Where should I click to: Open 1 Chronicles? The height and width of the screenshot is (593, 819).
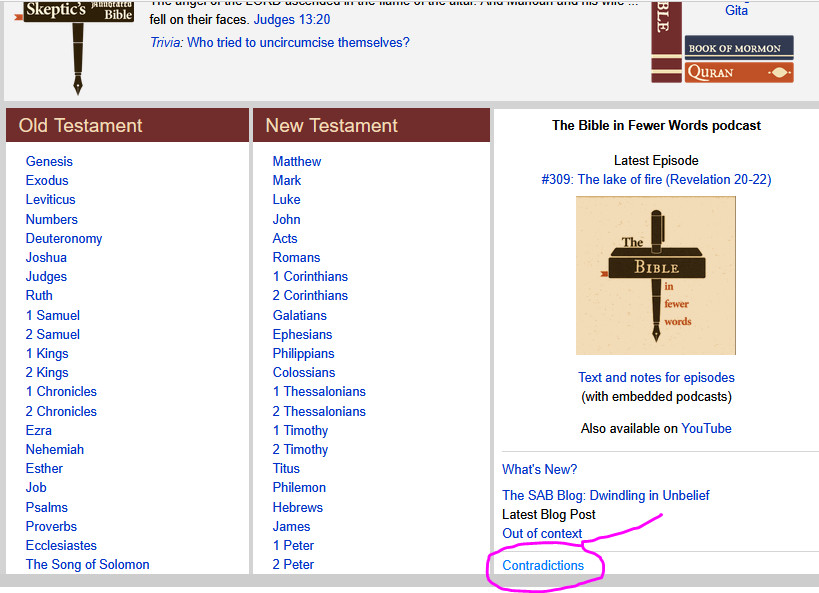point(61,392)
